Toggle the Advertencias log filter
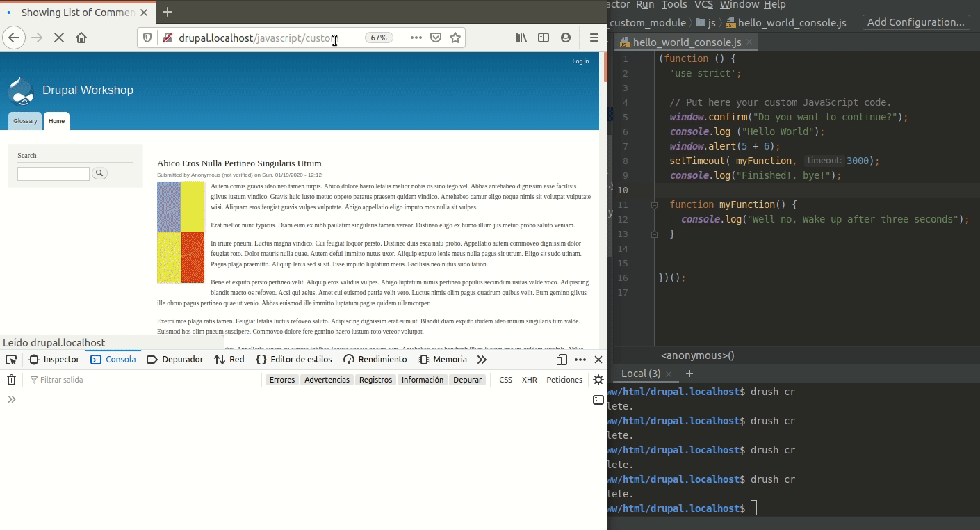 pyautogui.click(x=327, y=380)
